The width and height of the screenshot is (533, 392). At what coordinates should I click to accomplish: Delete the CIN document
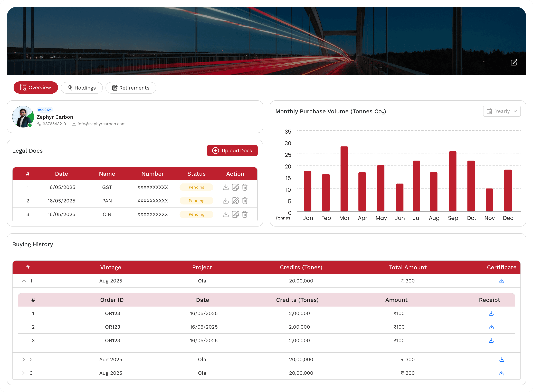tap(245, 214)
